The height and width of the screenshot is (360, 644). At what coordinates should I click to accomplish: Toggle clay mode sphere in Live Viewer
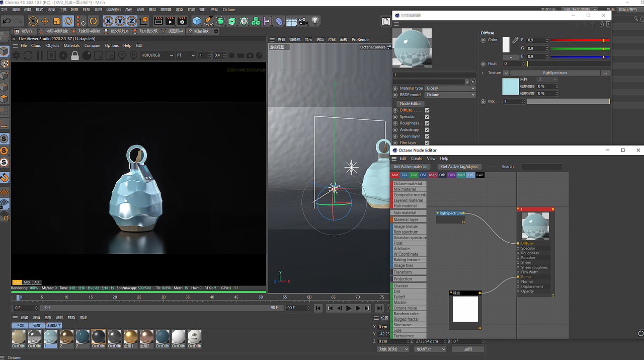pyautogui.click(x=87, y=55)
